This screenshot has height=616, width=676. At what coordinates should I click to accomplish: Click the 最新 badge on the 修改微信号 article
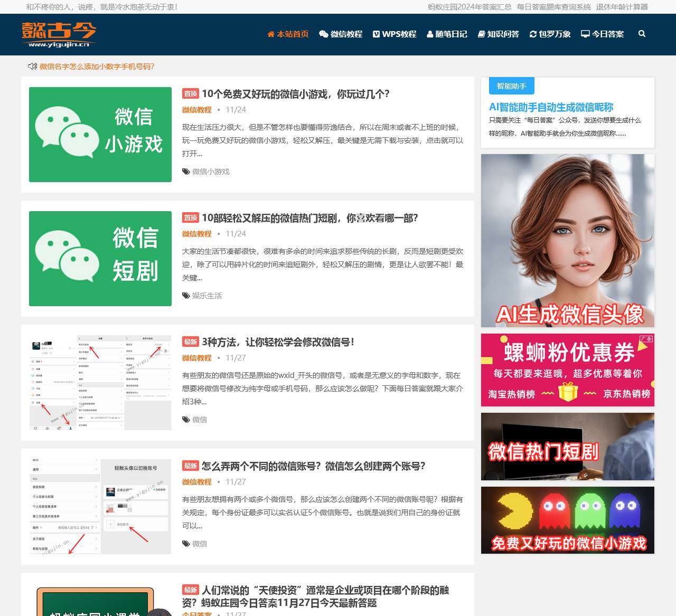191,342
